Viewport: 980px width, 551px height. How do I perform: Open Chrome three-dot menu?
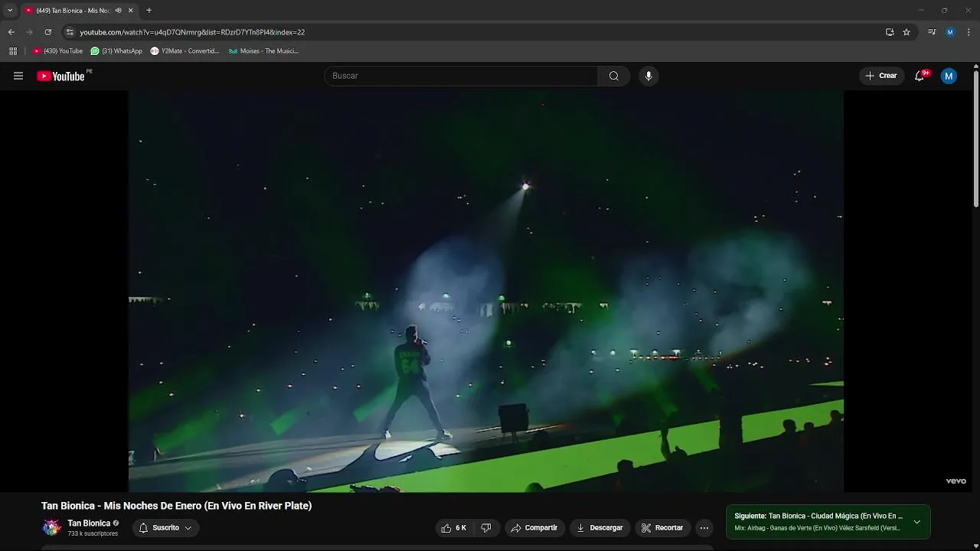(969, 32)
